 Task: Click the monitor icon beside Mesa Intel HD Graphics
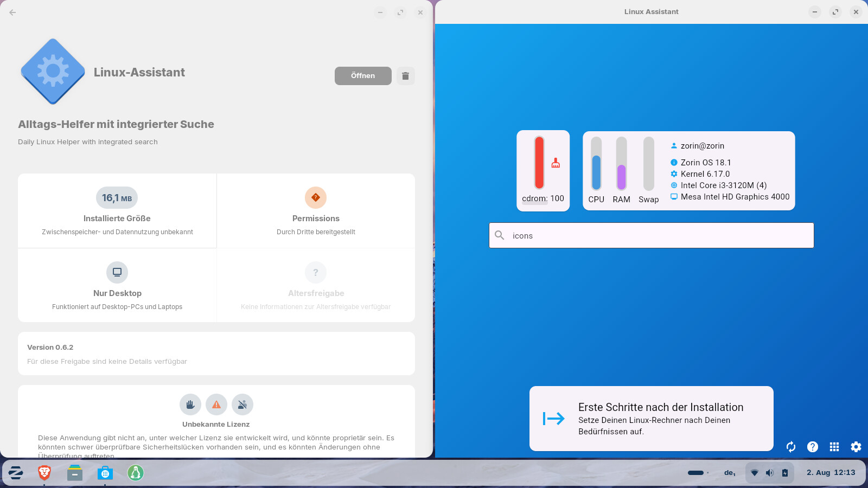[674, 197]
